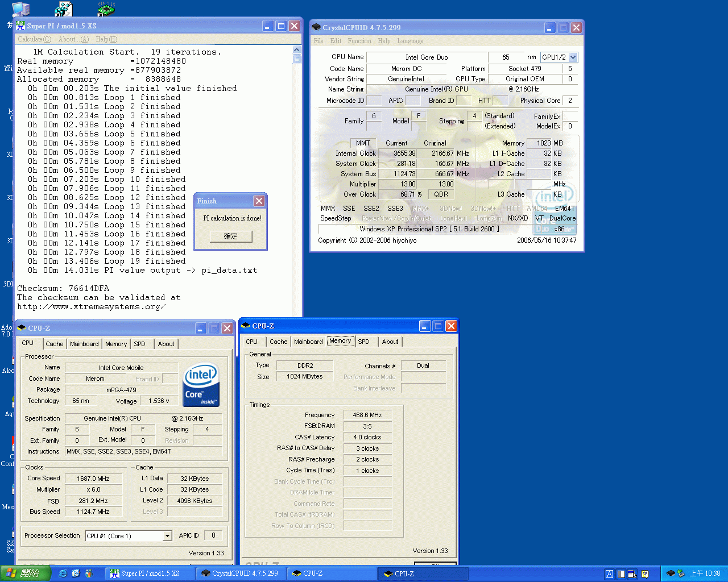Image resolution: width=728 pixels, height=582 pixels.
Task: Switch to the Cache tab in the CPU-Z Memory window
Action: pyautogui.click(x=278, y=342)
